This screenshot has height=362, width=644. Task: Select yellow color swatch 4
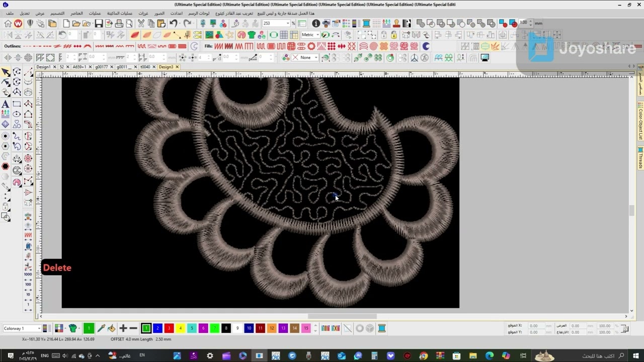pyautogui.click(x=180, y=328)
